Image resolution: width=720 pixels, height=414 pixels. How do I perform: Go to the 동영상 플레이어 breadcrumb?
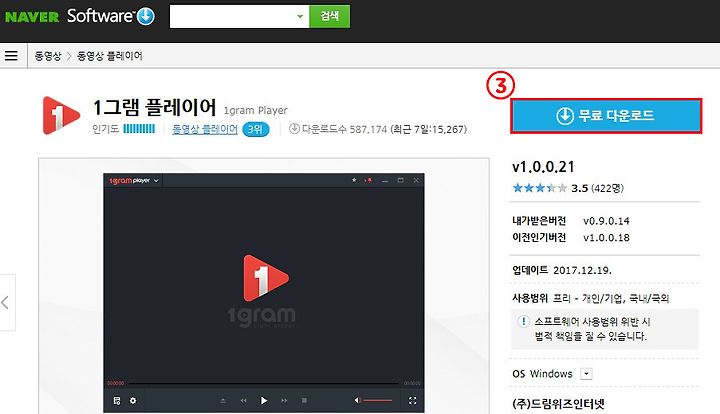110,56
